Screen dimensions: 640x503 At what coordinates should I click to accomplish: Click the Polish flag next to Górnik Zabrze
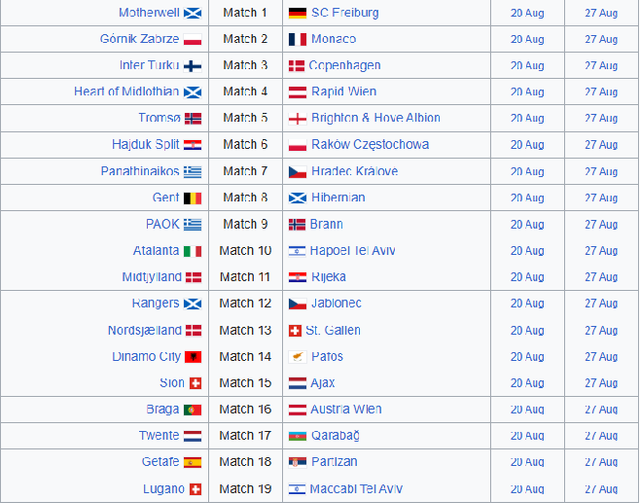(193, 40)
